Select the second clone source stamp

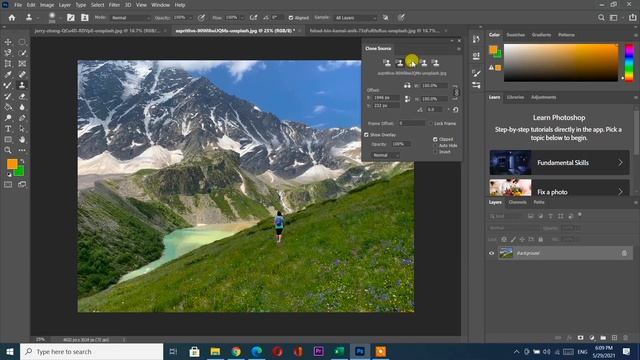[x=400, y=63]
